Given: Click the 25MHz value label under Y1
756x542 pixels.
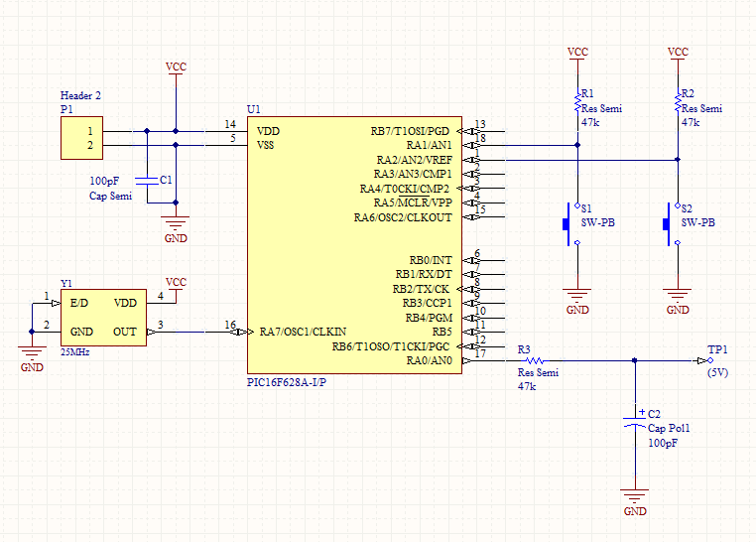Looking at the screenshot, I should tap(75, 352).
